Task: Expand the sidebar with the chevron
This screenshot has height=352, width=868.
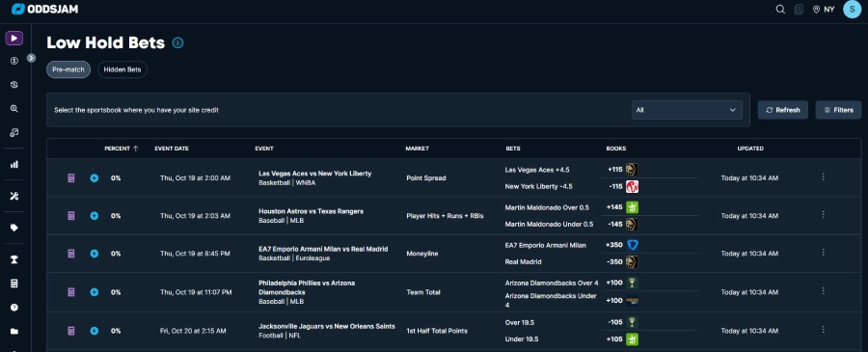Action: point(31,58)
